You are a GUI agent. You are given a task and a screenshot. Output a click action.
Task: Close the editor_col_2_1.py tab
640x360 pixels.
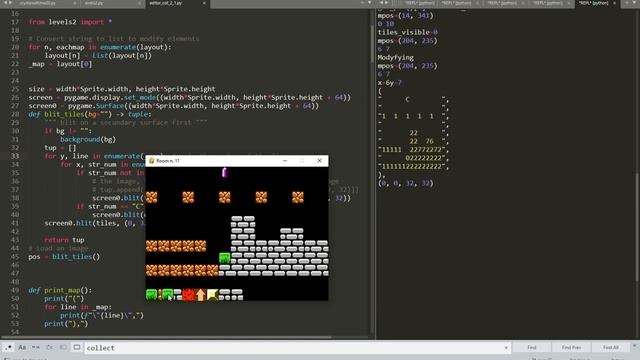click(204, 3)
